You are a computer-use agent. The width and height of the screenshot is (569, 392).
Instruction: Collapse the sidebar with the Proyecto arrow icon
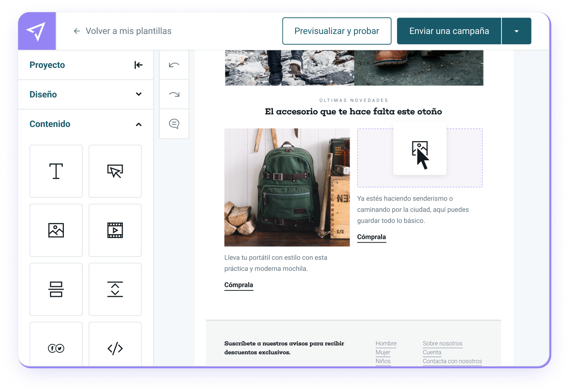coord(139,65)
